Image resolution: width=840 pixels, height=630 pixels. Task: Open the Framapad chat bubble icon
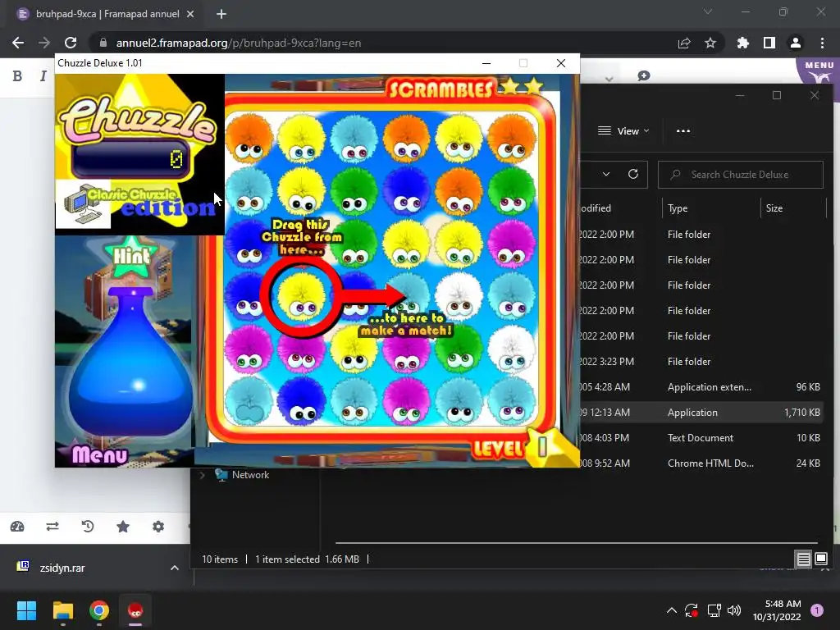click(x=643, y=75)
